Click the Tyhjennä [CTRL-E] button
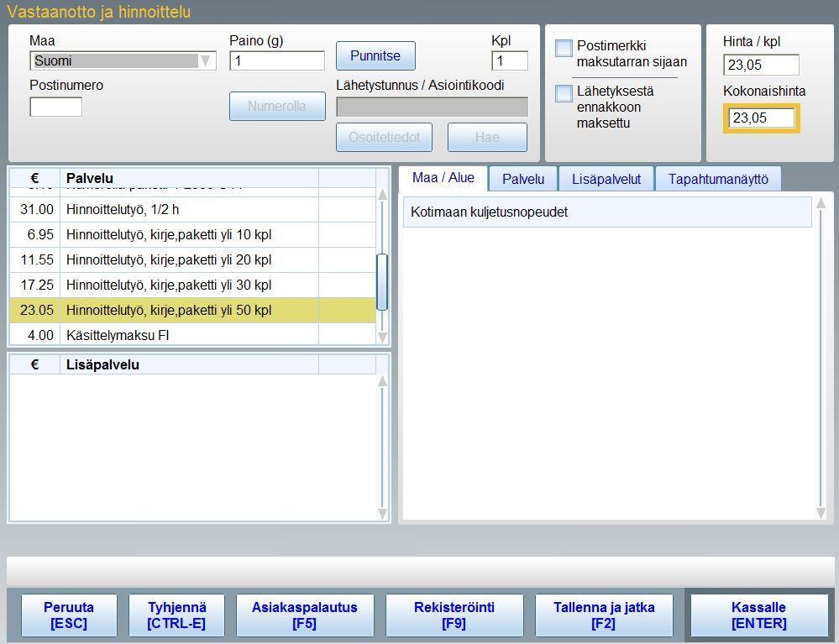This screenshot has height=644, width=839. click(176, 615)
